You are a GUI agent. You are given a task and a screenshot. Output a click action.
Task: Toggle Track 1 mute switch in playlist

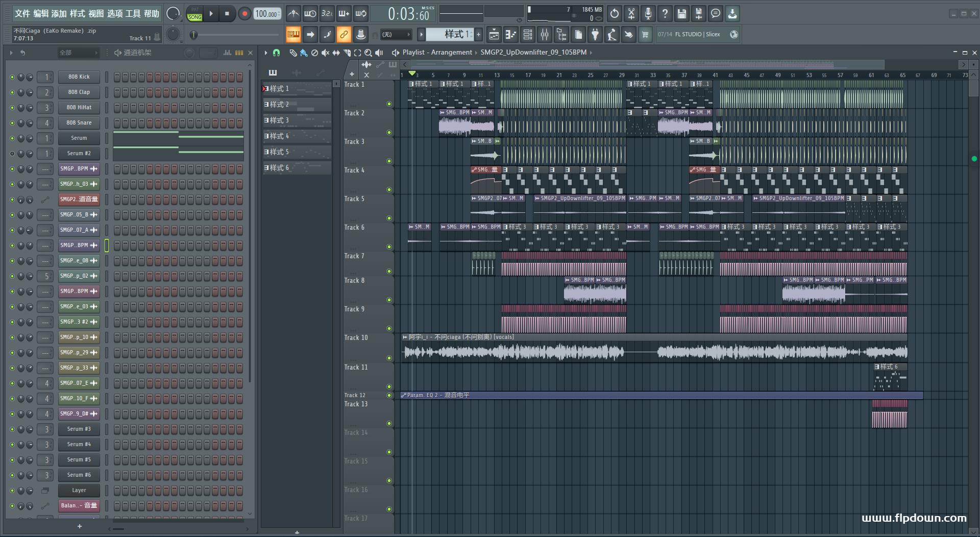(389, 104)
